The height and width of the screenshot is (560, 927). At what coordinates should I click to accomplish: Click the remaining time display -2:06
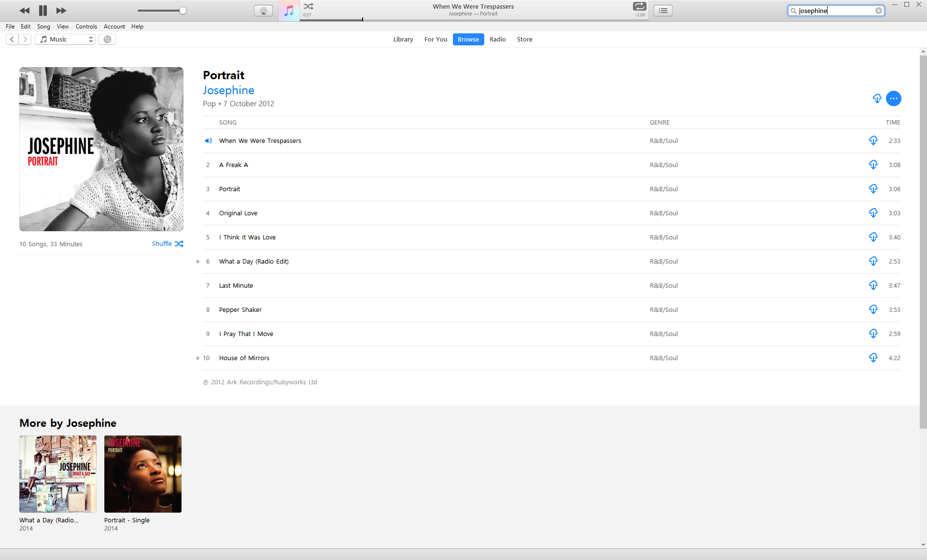pos(640,15)
